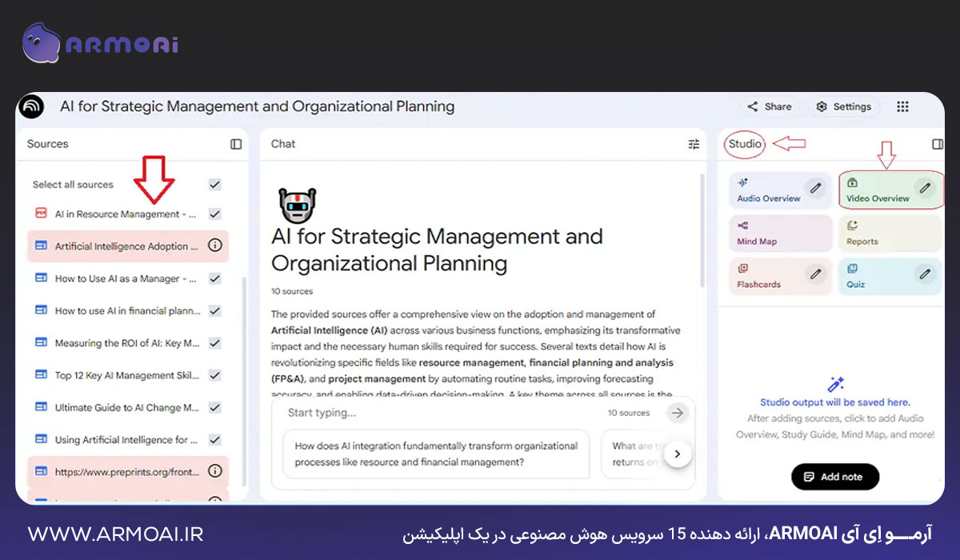Open the Google apps grid icon
Image resolution: width=960 pixels, height=560 pixels.
pyautogui.click(x=902, y=107)
